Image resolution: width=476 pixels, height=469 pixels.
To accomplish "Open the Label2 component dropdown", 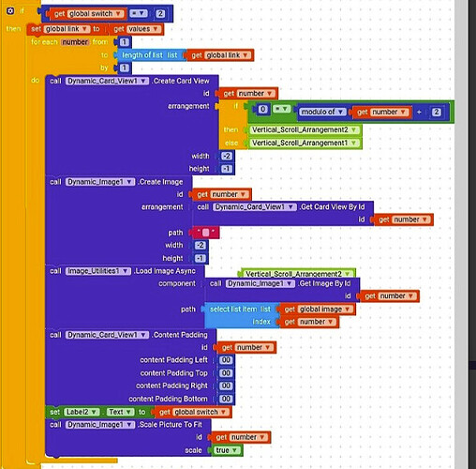I will coord(82,412).
